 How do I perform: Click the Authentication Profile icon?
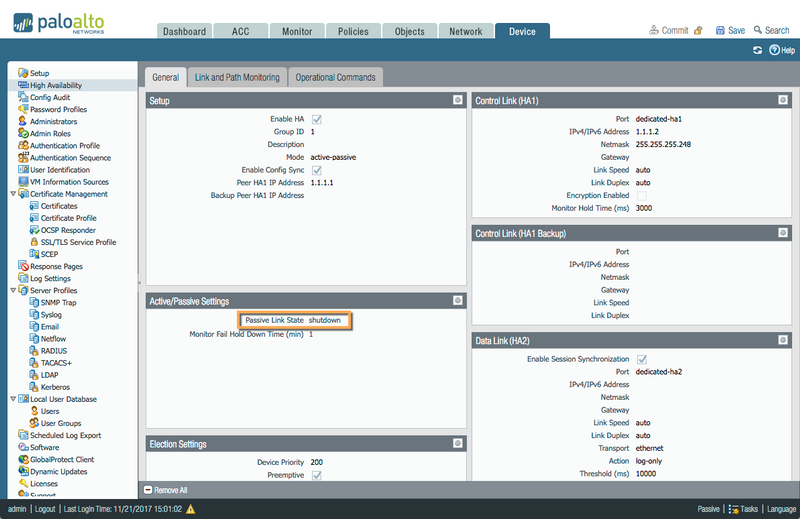click(x=23, y=145)
